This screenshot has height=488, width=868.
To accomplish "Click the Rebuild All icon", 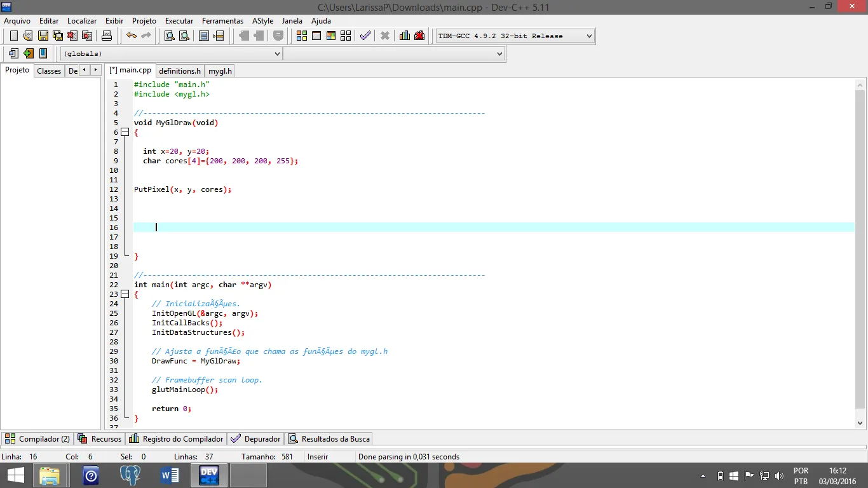I will pos(346,36).
